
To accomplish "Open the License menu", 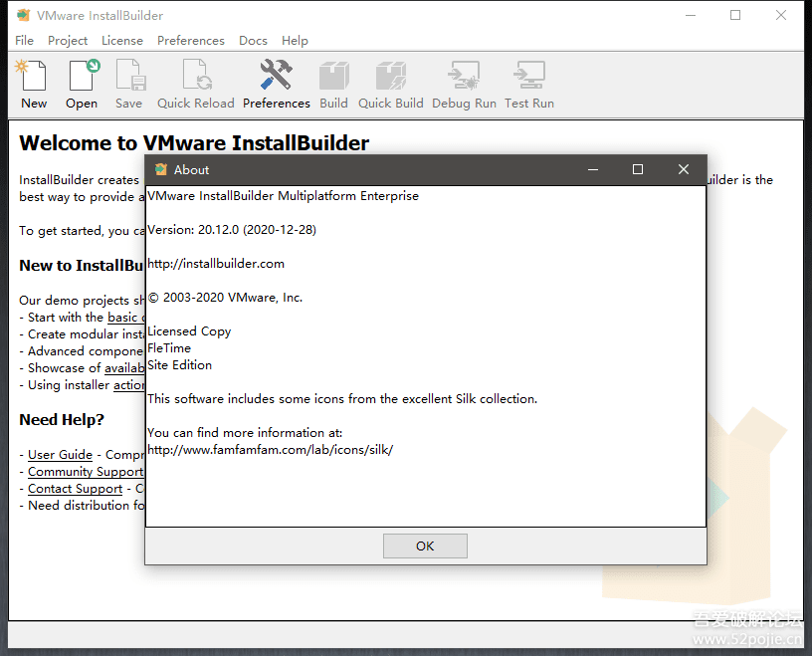I will 122,41.
